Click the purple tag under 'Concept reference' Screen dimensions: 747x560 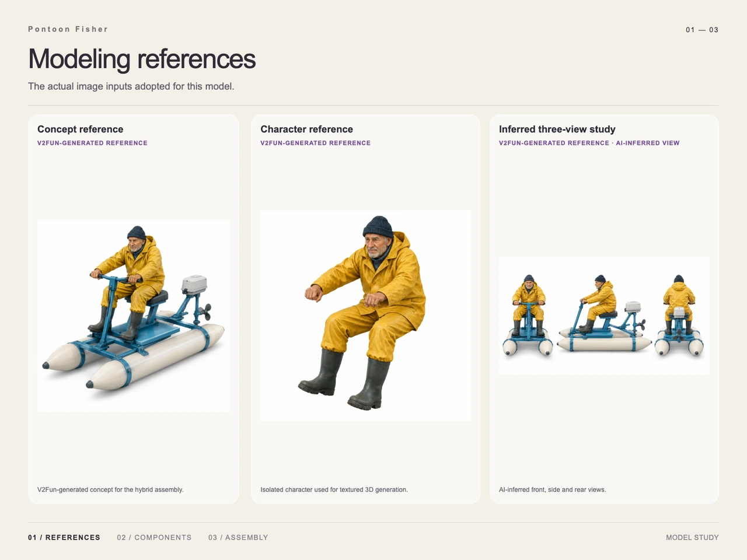coord(92,143)
